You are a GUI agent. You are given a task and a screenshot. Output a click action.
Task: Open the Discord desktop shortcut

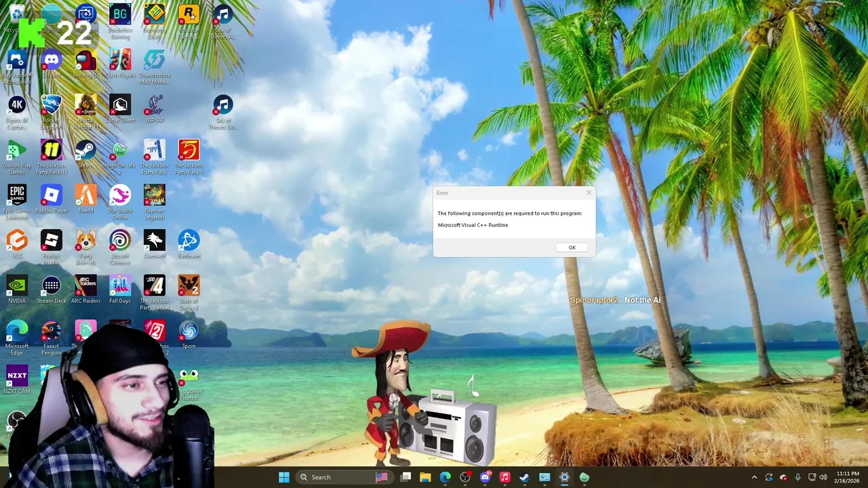click(x=52, y=64)
